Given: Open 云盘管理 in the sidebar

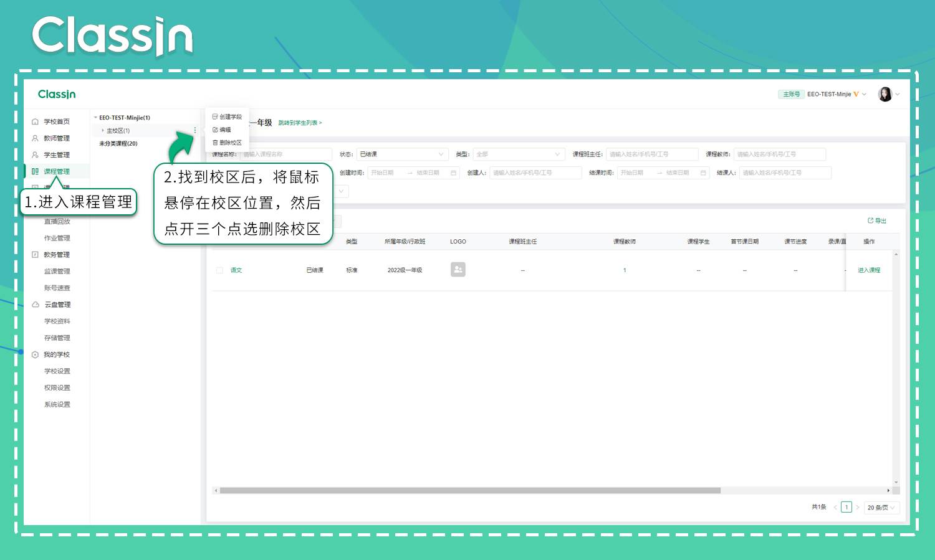Looking at the screenshot, I should point(57,305).
